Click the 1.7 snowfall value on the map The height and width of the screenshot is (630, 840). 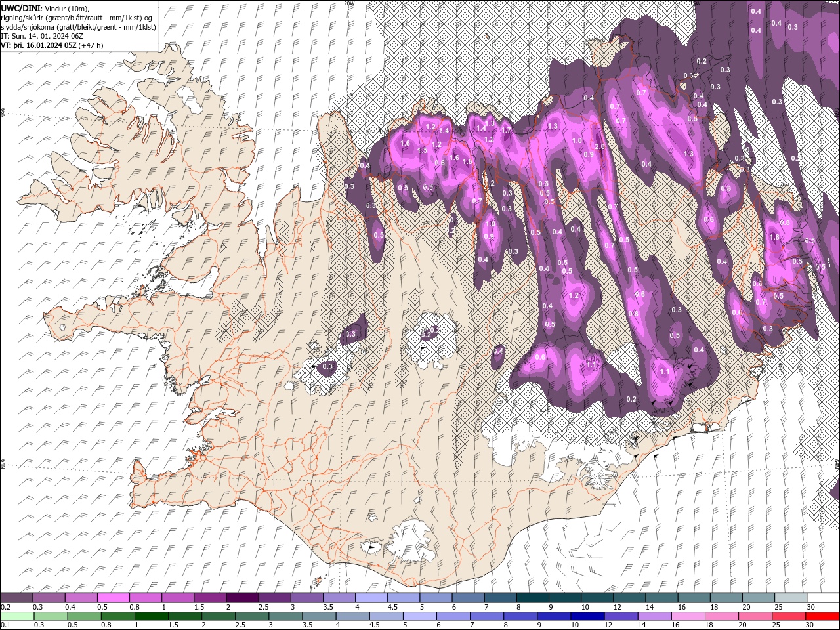pyautogui.click(x=506, y=130)
